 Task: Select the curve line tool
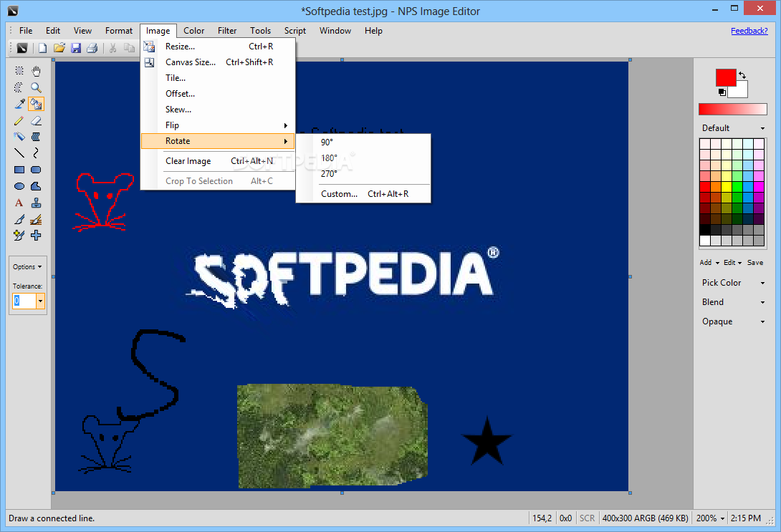pyautogui.click(x=36, y=153)
